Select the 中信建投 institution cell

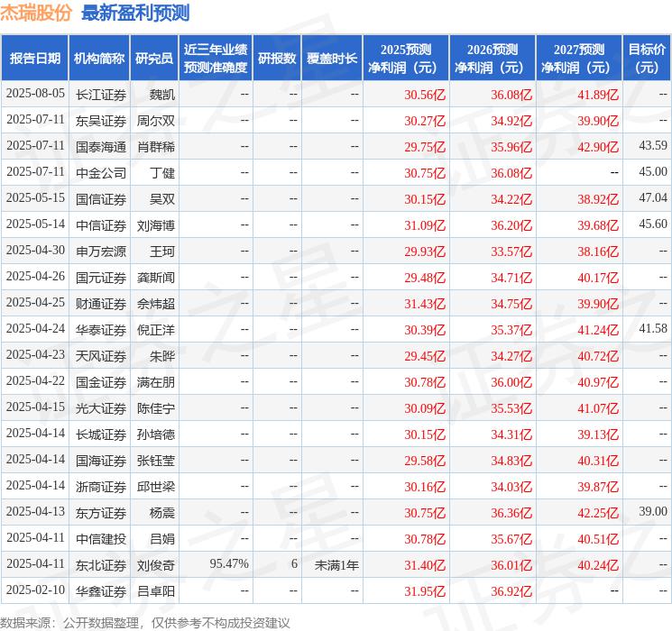101,539
